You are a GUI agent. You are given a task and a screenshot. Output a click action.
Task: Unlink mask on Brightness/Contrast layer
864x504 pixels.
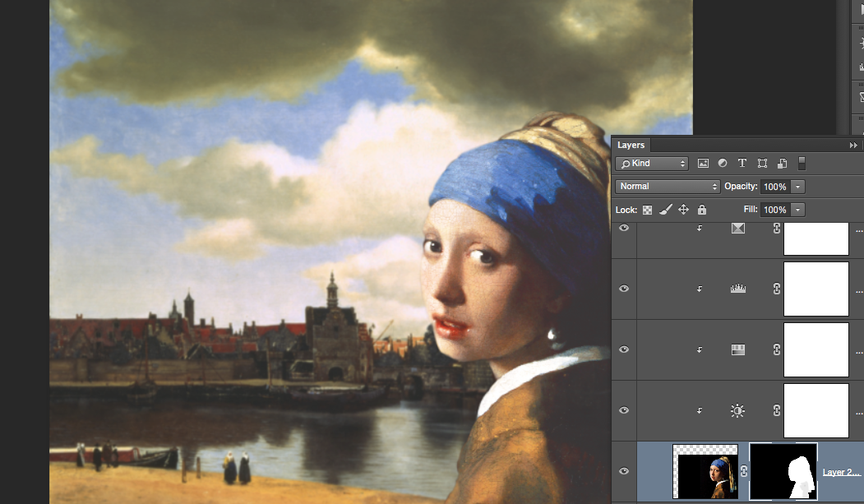point(776,410)
